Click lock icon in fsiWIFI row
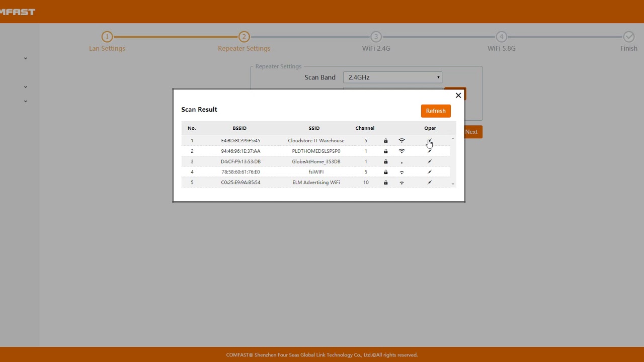The height and width of the screenshot is (362, 644). (386, 172)
